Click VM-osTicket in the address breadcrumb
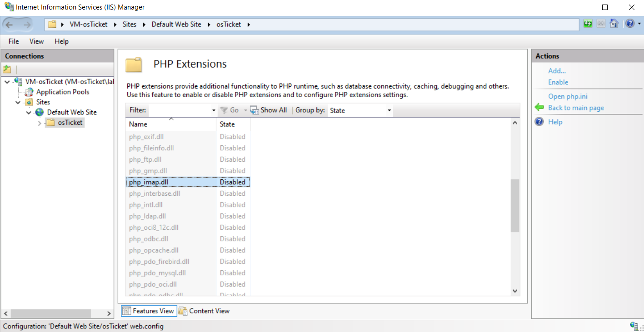Viewport: 644px width, 332px height. [89, 25]
